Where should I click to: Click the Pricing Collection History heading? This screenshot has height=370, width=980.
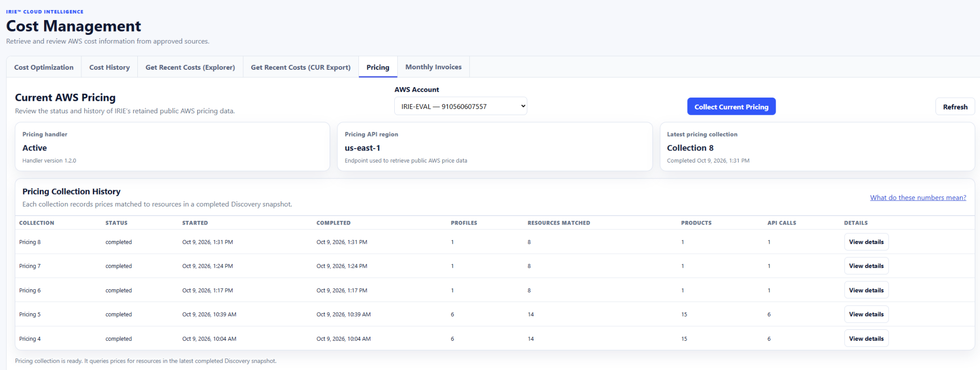point(71,191)
